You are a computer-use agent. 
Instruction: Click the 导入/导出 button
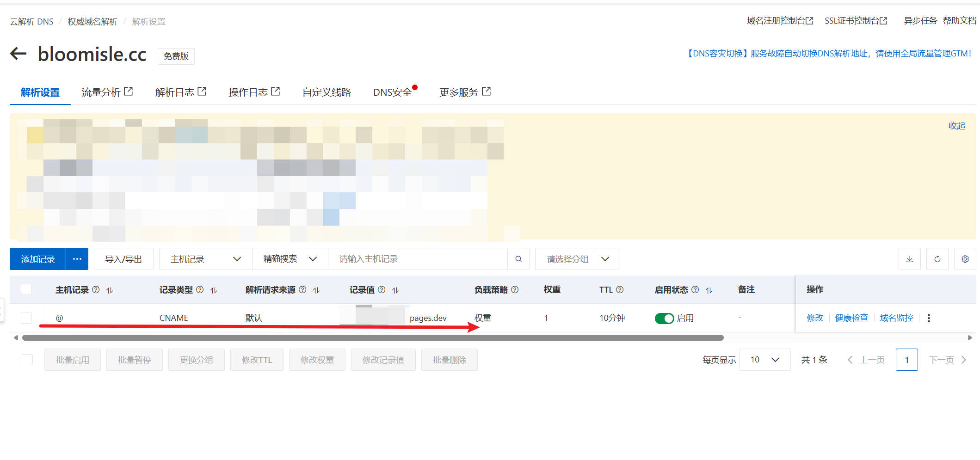pyautogui.click(x=123, y=259)
